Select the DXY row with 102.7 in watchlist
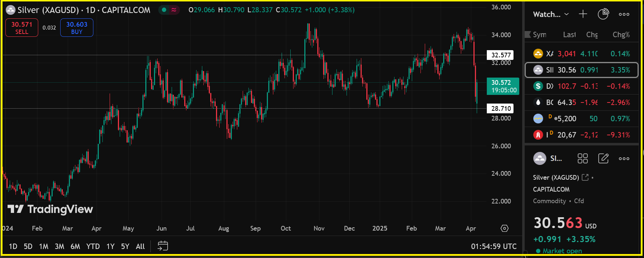 coord(581,86)
